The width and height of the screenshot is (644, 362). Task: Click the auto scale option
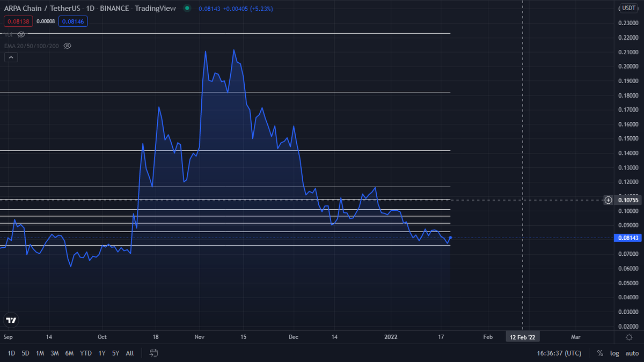[632, 353]
